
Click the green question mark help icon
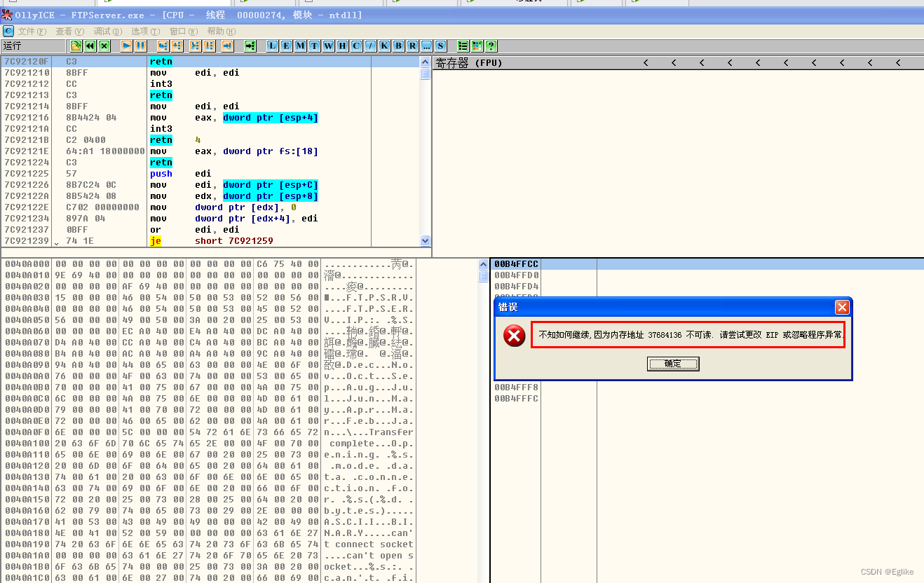pos(491,46)
